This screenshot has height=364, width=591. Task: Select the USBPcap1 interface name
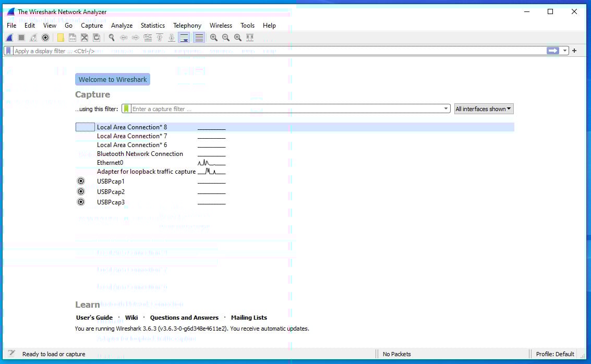111,181
